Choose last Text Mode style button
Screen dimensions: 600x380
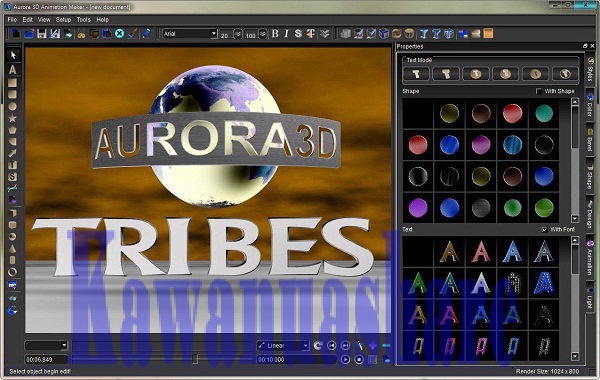(x=565, y=74)
